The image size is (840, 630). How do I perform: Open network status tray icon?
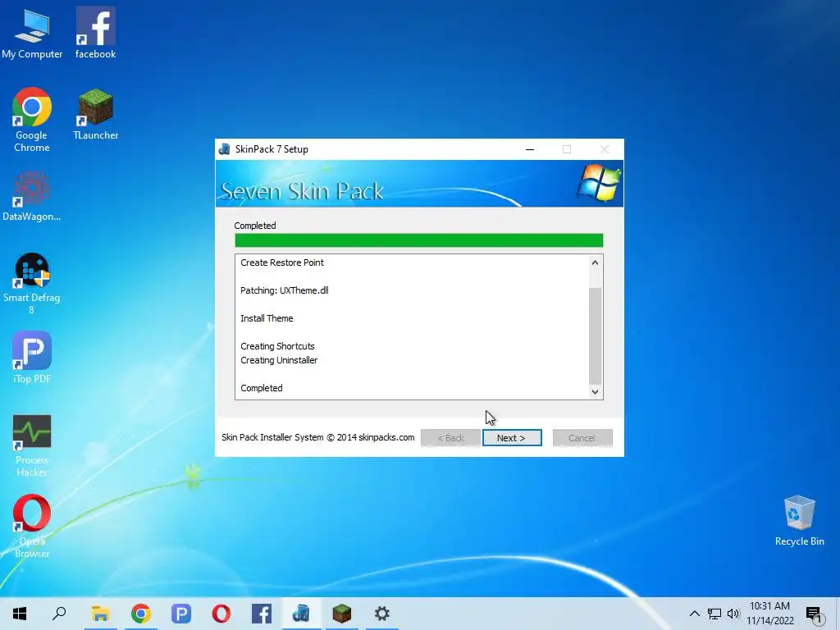pyautogui.click(x=714, y=614)
